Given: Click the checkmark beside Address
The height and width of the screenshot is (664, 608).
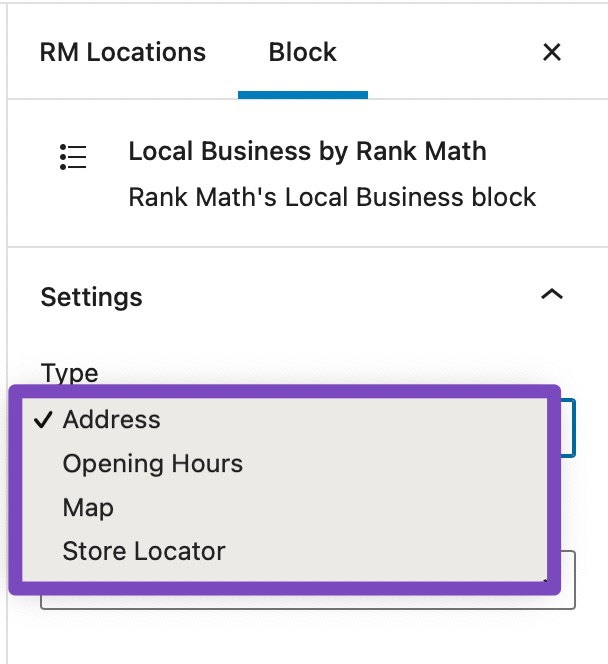Looking at the screenshot, I should 44,420.
